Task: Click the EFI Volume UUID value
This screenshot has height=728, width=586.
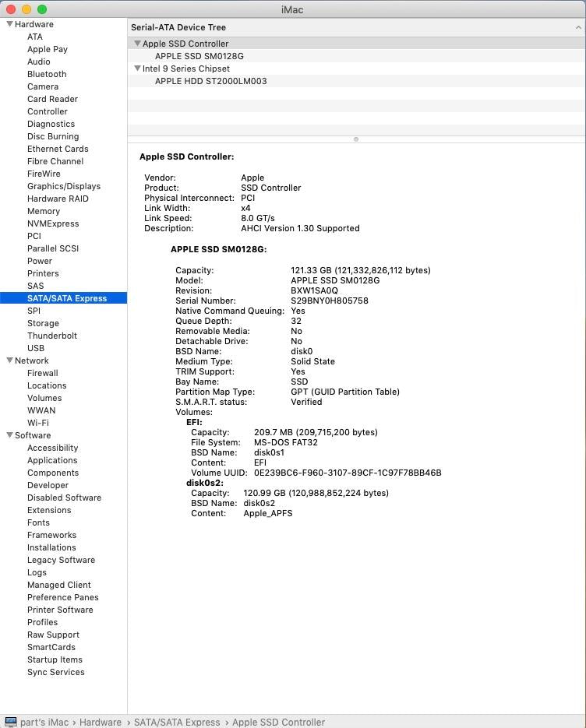Action: (x=348, y=473)
